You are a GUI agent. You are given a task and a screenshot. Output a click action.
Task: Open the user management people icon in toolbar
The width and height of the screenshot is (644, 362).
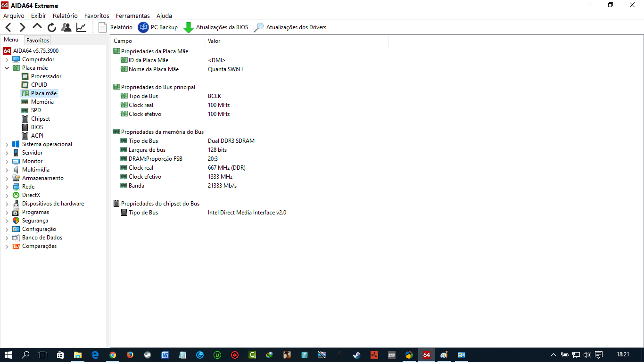point(66,27)
